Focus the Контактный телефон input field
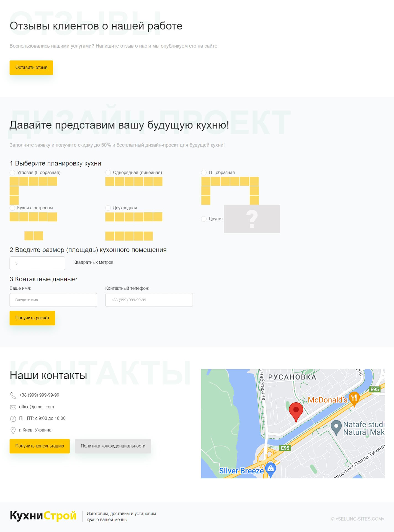Image resolution: width=394 pixels, height=532 pixels. tap(149, 300)
